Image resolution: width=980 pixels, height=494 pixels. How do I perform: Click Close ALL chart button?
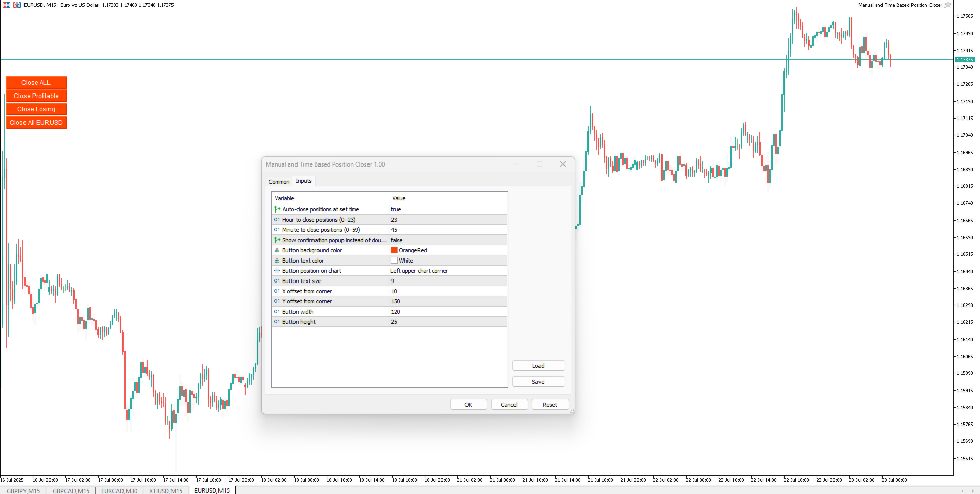tap(36, 83)
